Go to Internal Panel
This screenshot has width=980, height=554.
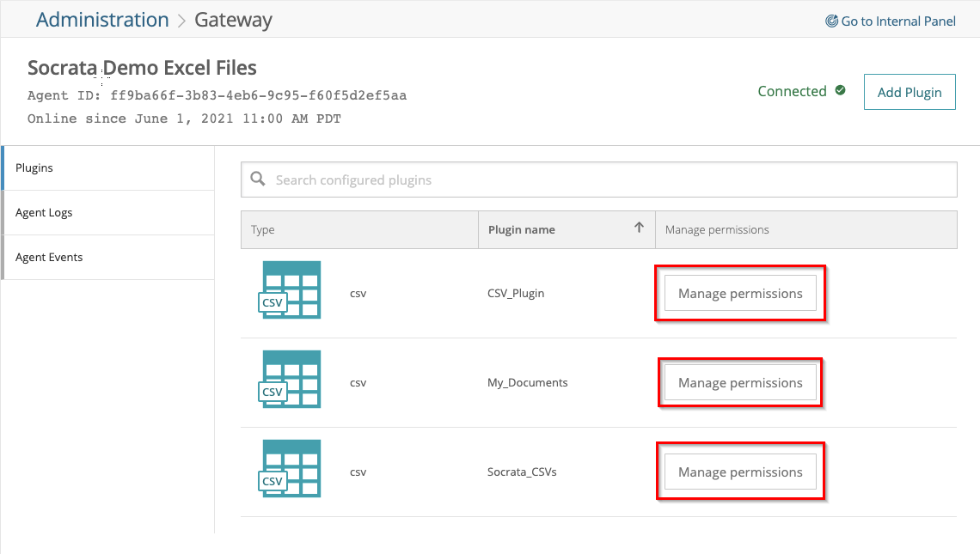(x=897, y=21)
